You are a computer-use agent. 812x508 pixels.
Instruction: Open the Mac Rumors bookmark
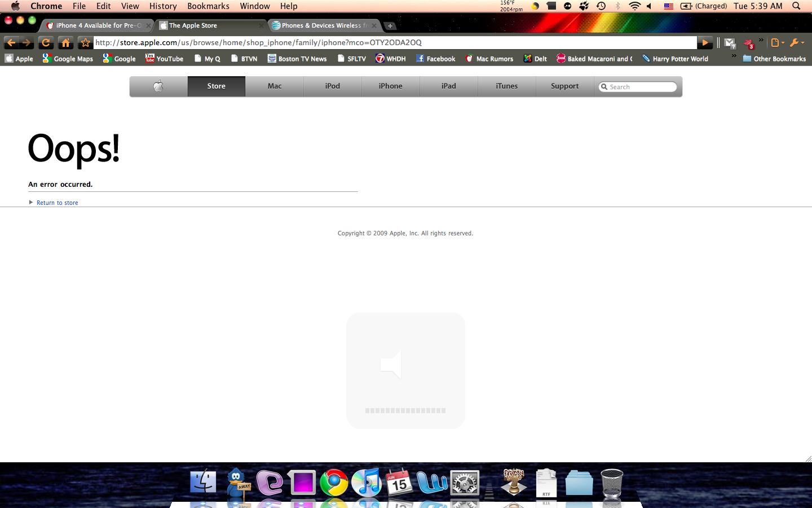click(x=489, y=59)
